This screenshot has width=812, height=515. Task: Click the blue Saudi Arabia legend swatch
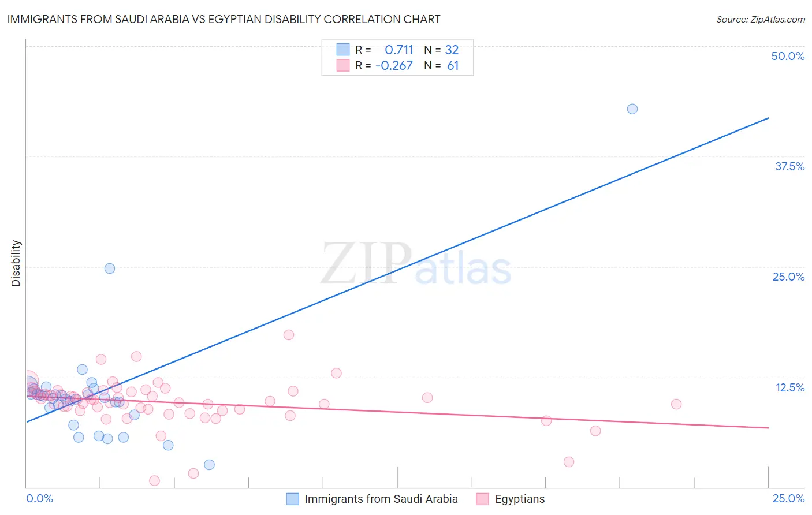293,499
